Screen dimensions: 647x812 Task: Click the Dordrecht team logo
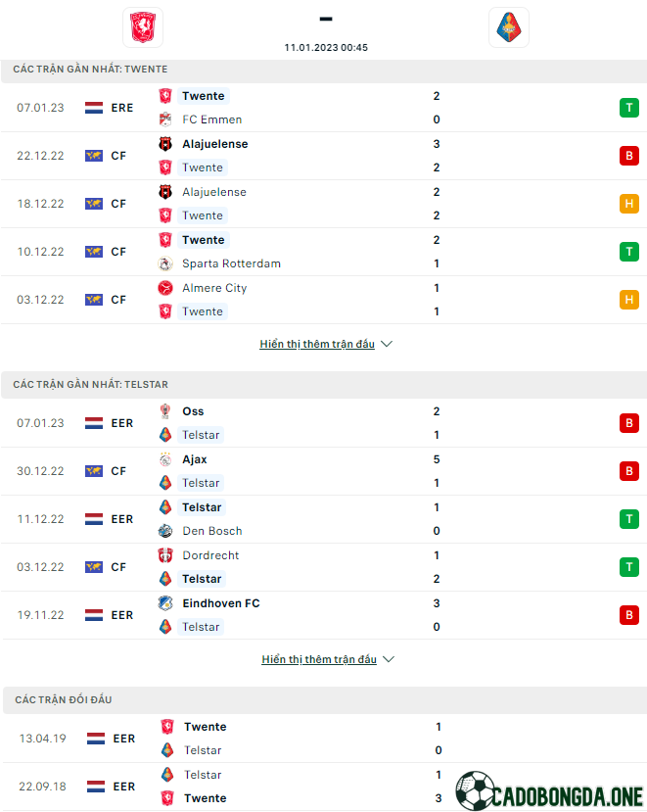165,555
